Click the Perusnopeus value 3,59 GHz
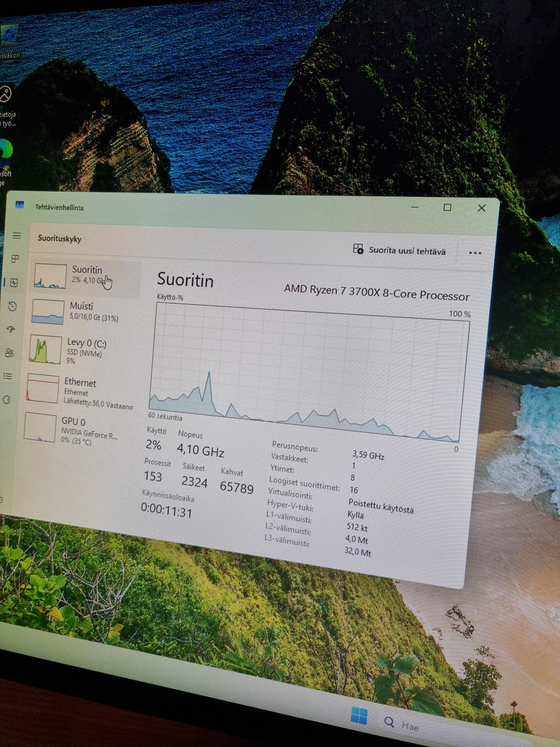This screenshot has width=560, height=747. click(368, 455)
